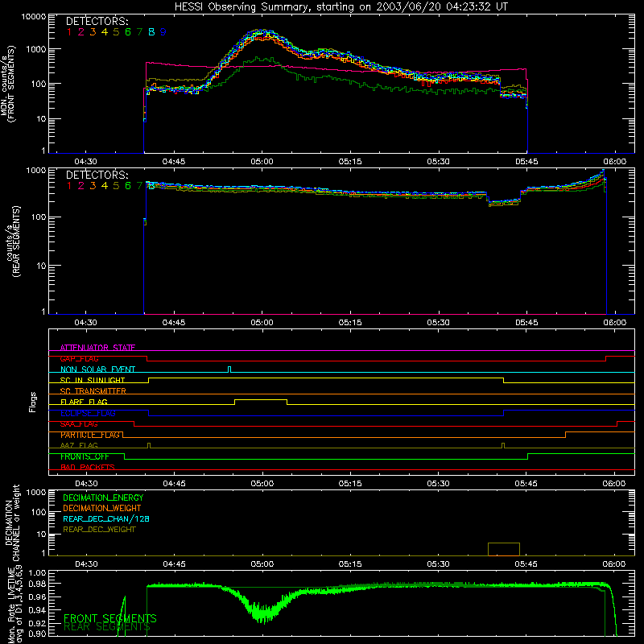Click the SC_TRANSMITTER flag label
Viewport: 644px width, 644px height.
(93, 391)
